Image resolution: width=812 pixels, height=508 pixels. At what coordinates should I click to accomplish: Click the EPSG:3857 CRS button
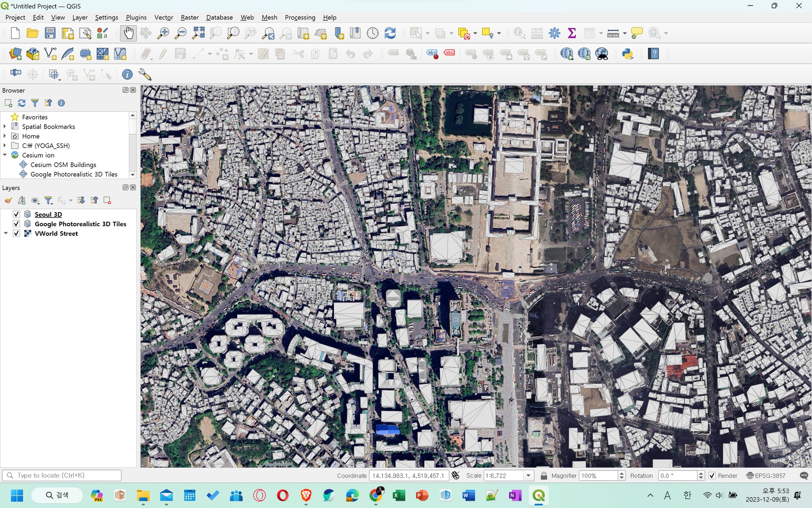(766, 475)
